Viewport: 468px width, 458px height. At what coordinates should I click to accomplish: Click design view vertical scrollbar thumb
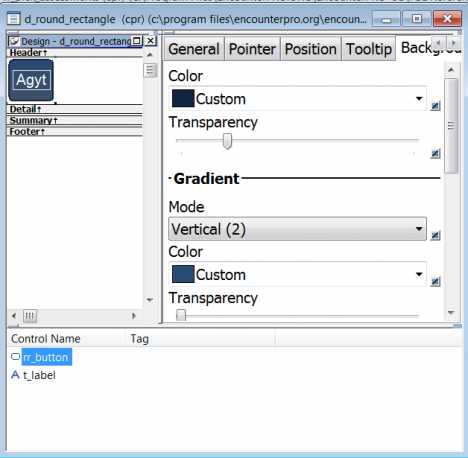point(150,70)
